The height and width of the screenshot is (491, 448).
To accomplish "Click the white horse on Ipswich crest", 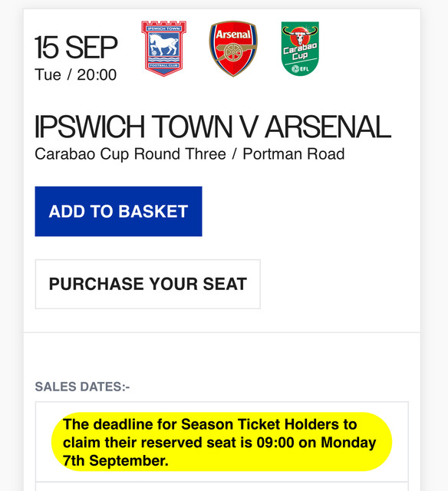I will click(163, 44).
